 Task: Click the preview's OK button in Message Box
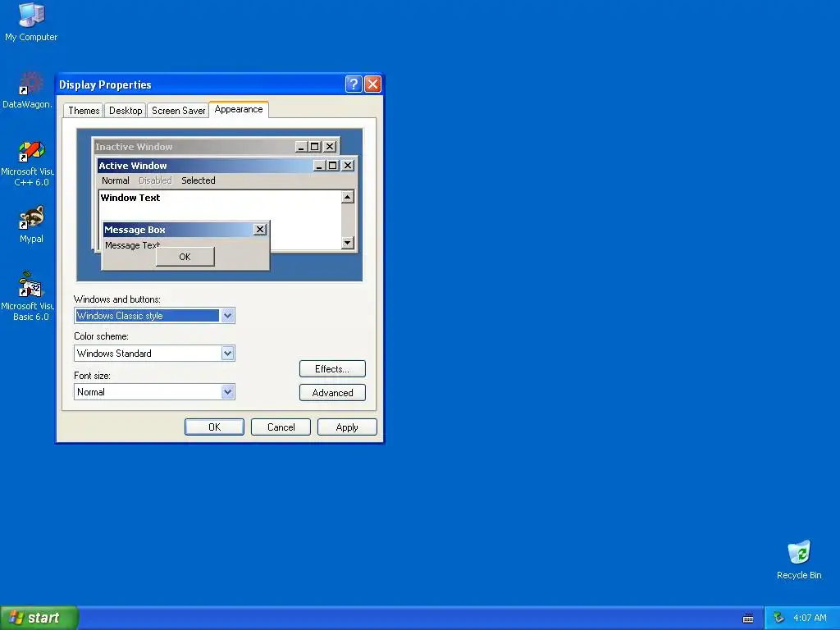pos(185,257)
